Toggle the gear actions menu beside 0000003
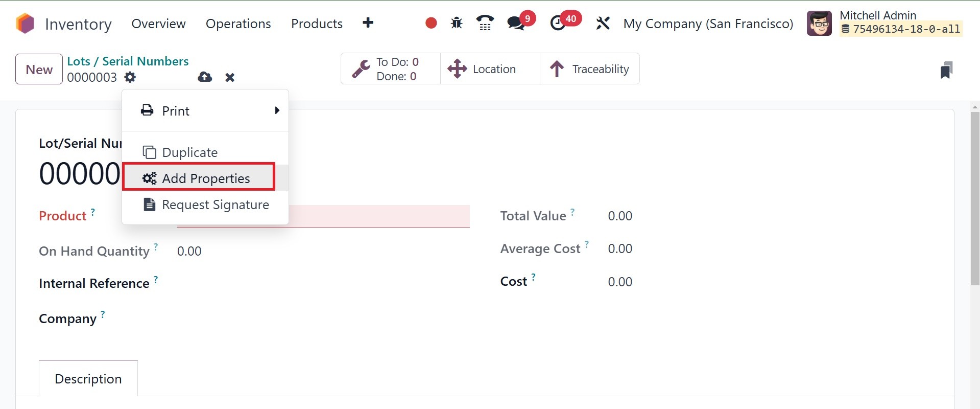 pyautogui.click(x=130, y=77)
